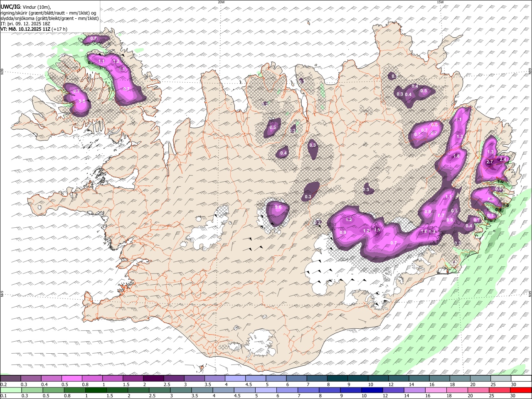Click the bright pink 0.5 swatch on upper scale
532x399 pixels.
[x=71, y=378]
